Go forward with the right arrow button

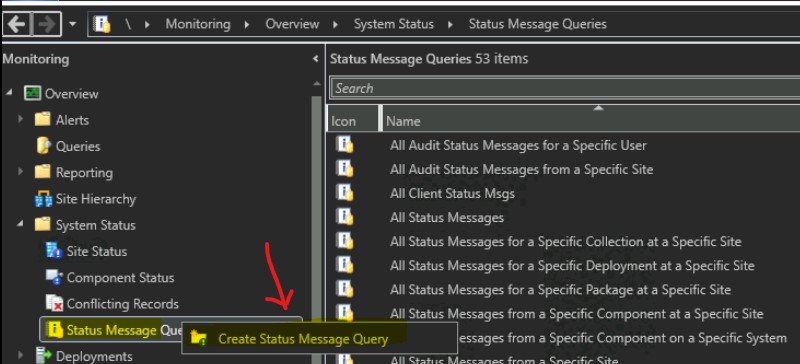pyautogui.click(x=47, y=24)
